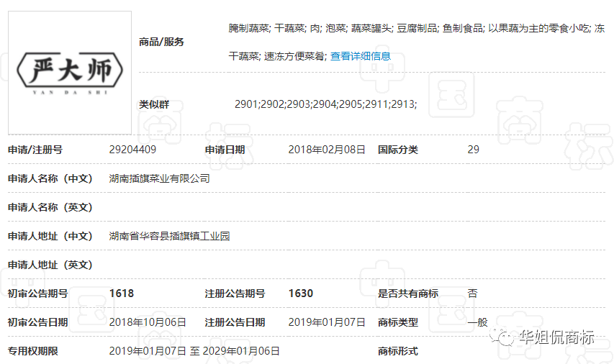The width and height of the screenshot is (614, 364).
Task: Click the application date 2018年02月08日
Action: pos(327,150)
